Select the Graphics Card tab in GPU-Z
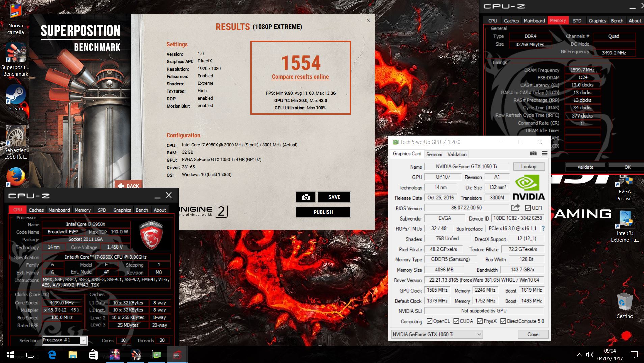Viewport: 644px width, 363px height. (407, 154)
